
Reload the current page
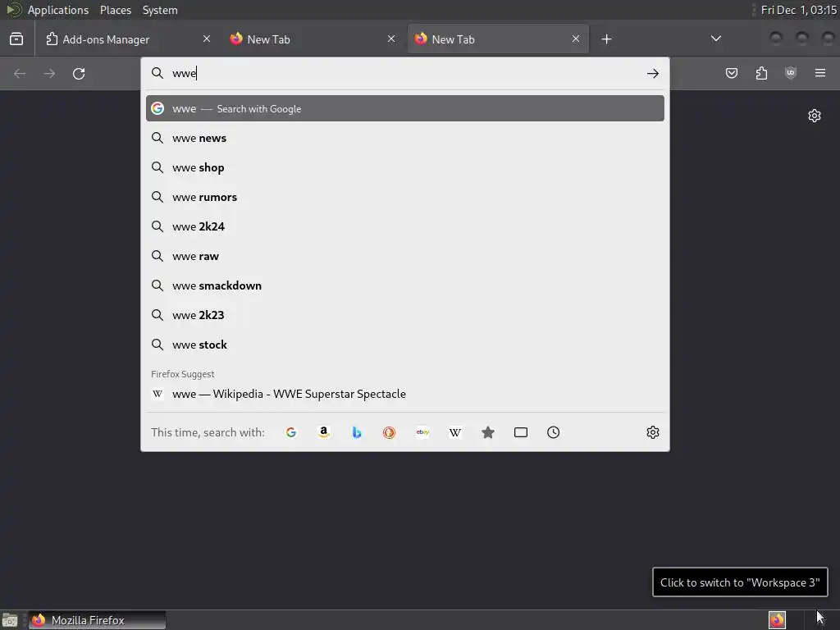(x=79, y=73)
